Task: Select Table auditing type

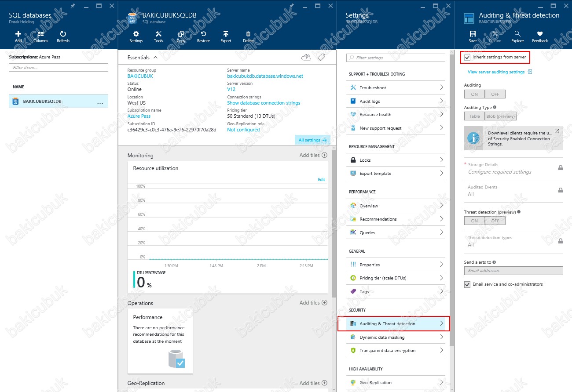Action: click(x=474, y=116)
